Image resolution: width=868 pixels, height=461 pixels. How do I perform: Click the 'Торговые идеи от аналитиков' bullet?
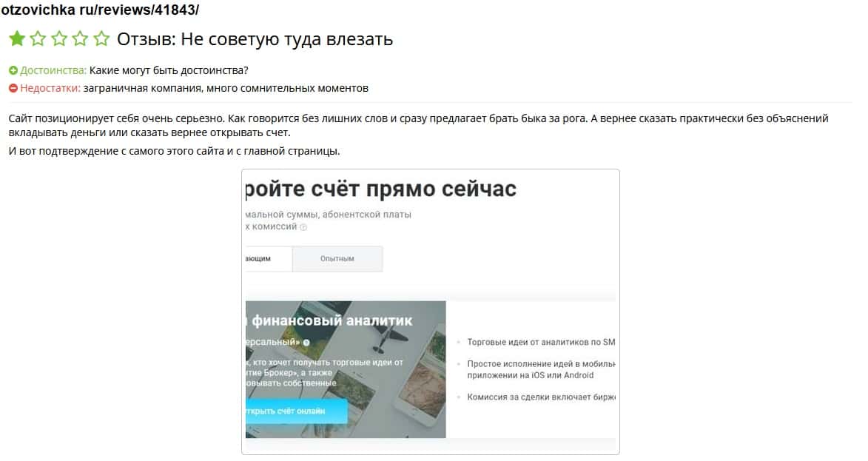click(541, 342)
